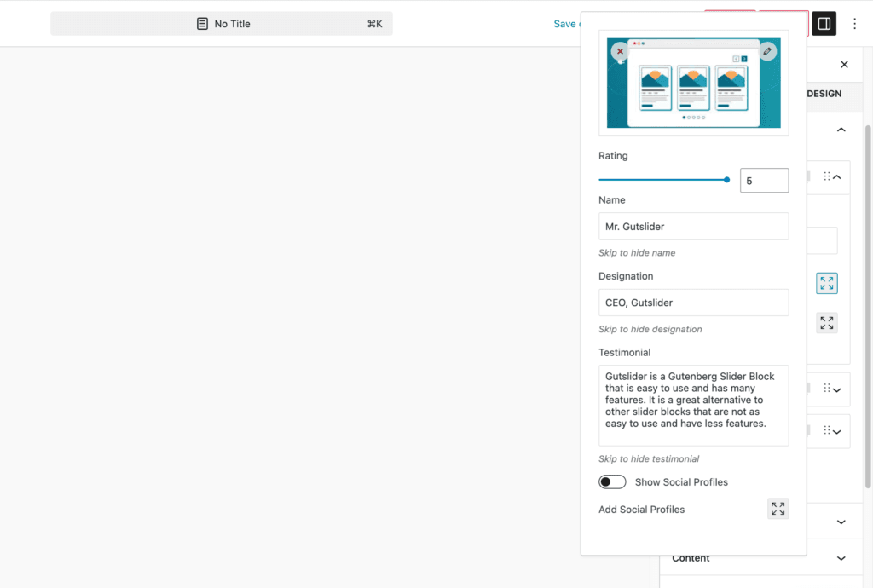Adjust the Rating slider

pyautogui.click(x=664, y=180)
